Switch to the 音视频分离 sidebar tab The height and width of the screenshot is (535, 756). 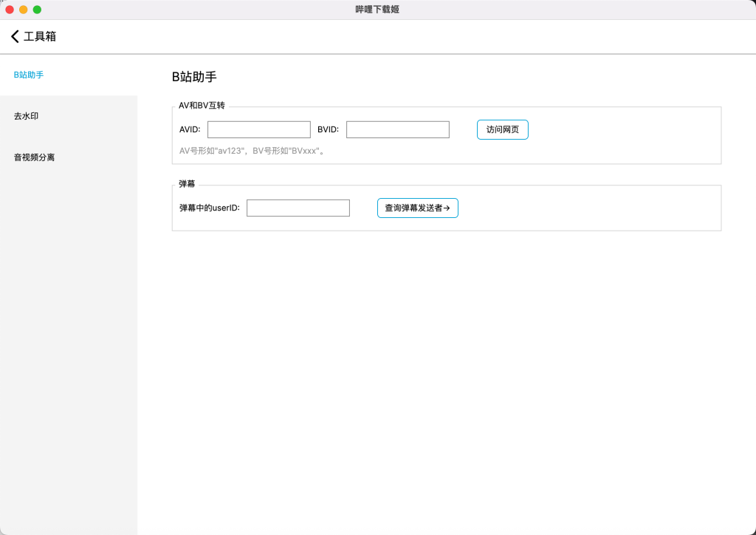coord(69,157)
